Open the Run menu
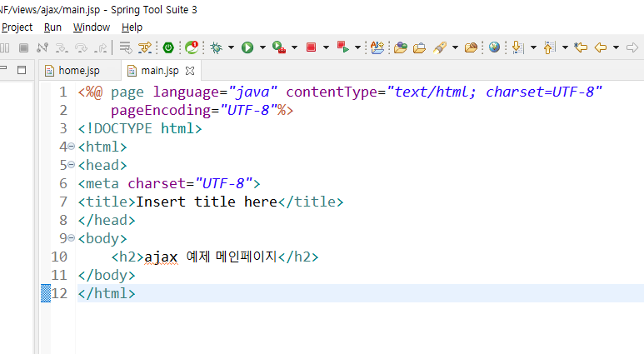 click(x=52, y=27)
